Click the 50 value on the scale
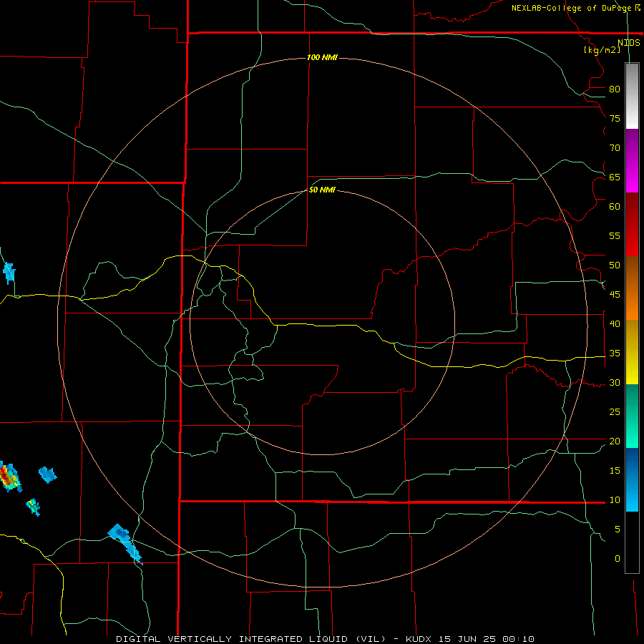 click(x=615, y=265)
